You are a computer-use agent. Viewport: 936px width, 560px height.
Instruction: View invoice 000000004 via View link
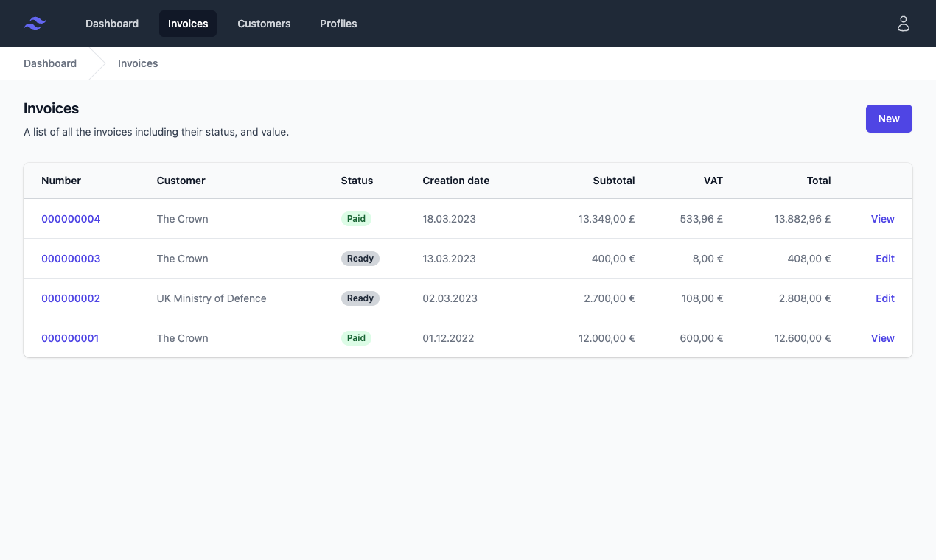(x=883, y=219)
